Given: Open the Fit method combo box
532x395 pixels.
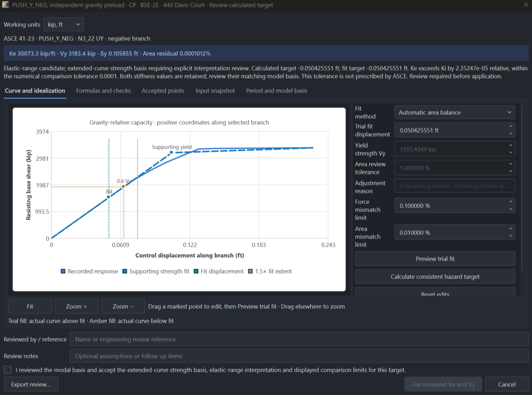Looking at the screenshot, I should (455, 112).
